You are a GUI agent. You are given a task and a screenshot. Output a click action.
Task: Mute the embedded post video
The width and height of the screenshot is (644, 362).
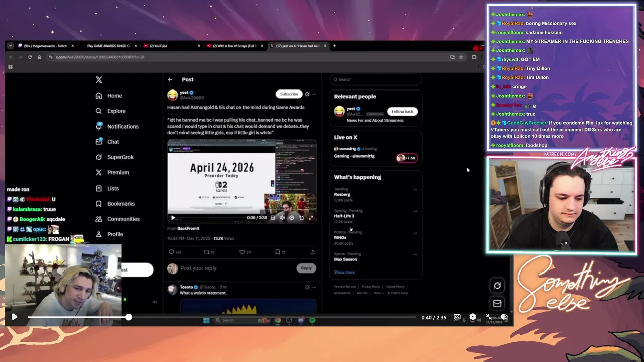tap(282, 218)
